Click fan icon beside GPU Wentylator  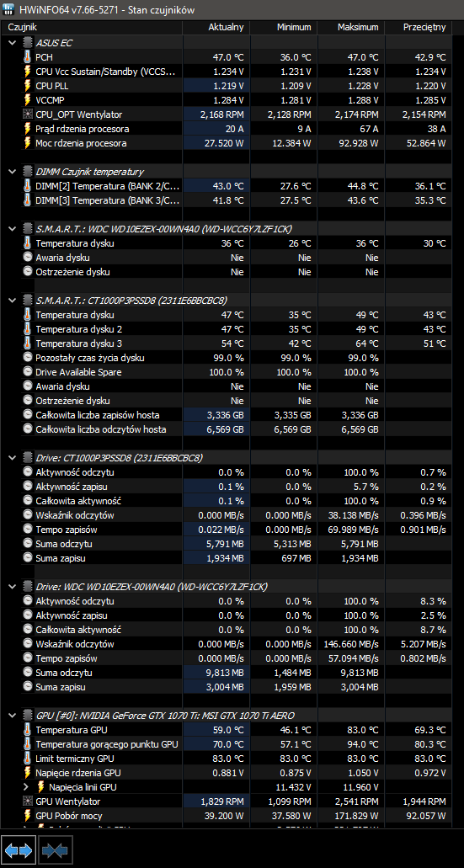tap(28, 801)
